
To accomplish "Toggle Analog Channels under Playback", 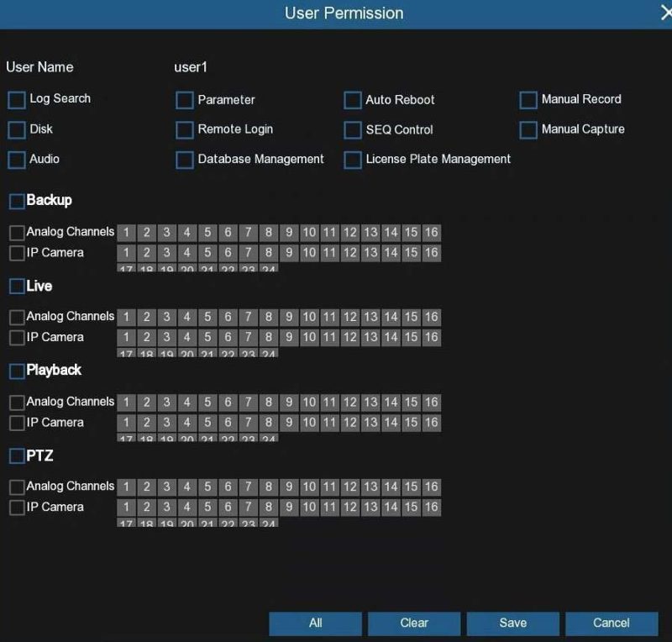I will [15, 402].
